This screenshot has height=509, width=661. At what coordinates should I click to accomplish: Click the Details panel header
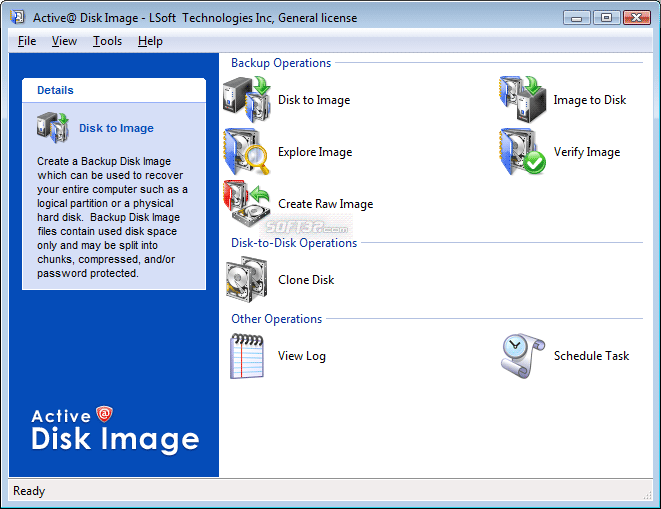(114, 90)
